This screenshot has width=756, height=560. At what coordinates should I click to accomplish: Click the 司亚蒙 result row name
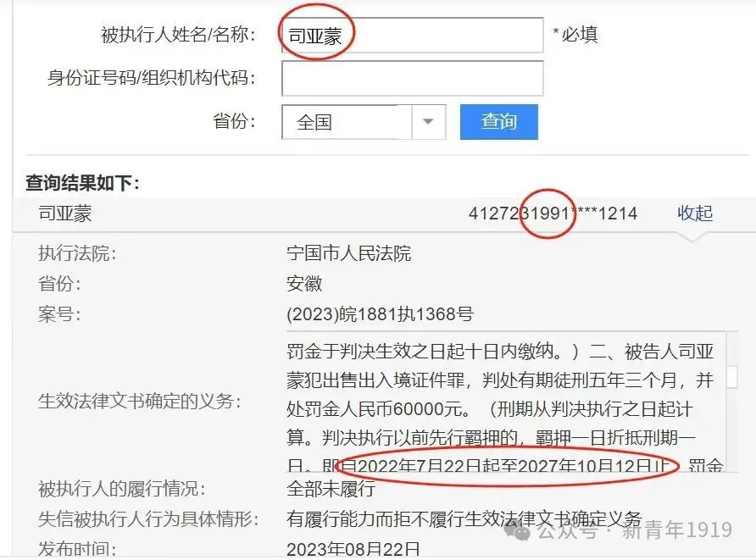(x=65, y=213)
